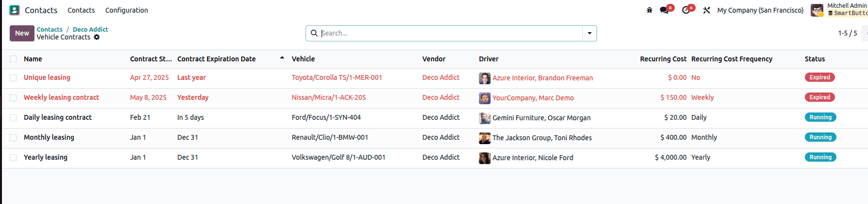The width and height of the screenshot is (868, 204).
Task: Create a new contract with New button
Action: pyautogui.click(x=22, y=33)
